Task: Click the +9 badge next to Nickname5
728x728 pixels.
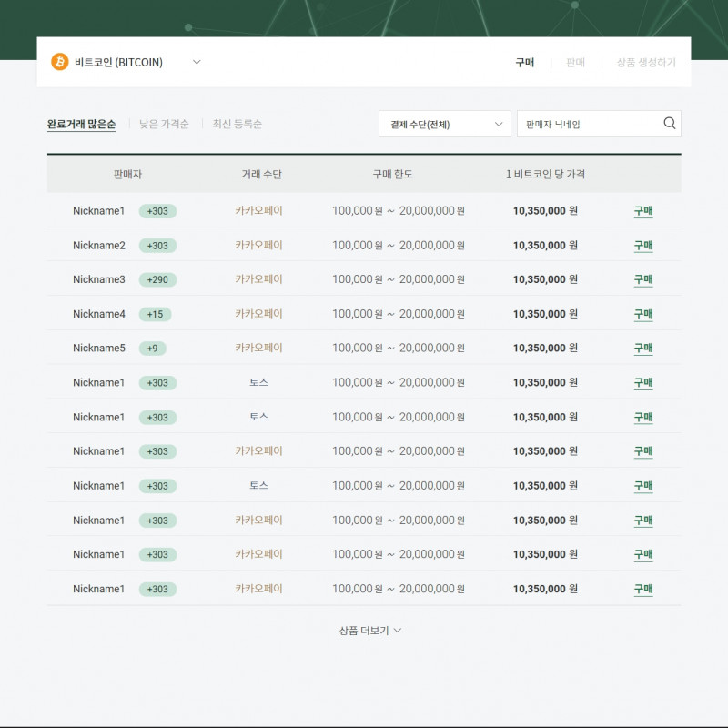Action: [152, 349]
